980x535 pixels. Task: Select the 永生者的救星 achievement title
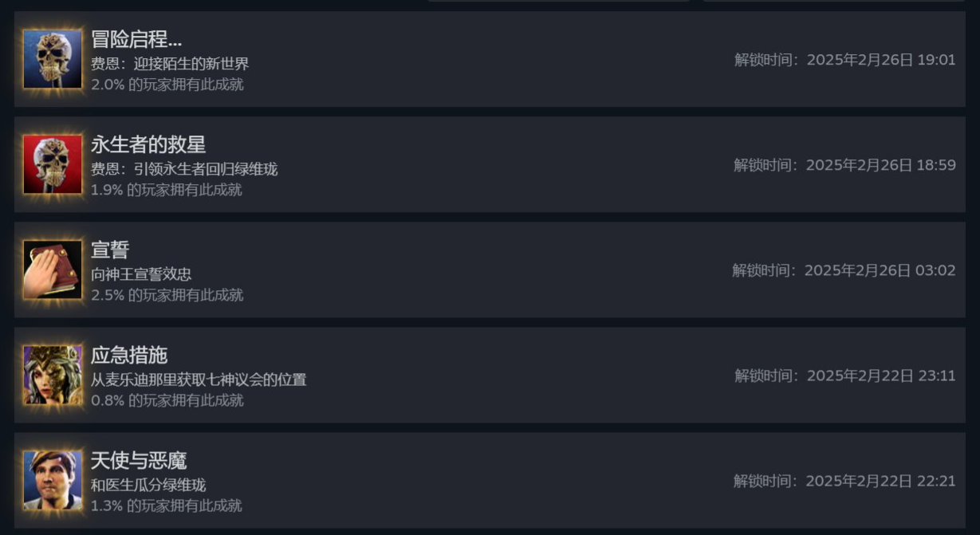[148, 144]
